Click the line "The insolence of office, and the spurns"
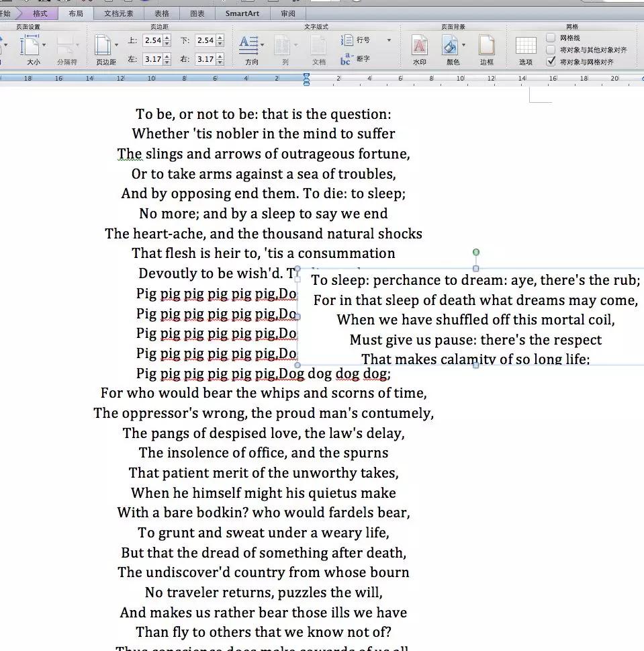 pyautogui.click(x=263, y=453)
